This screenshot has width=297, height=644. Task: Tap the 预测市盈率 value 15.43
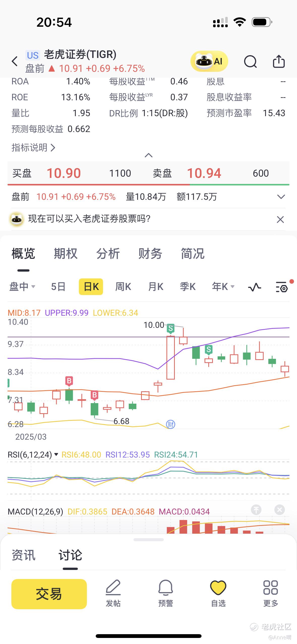(x=274, y=113)
